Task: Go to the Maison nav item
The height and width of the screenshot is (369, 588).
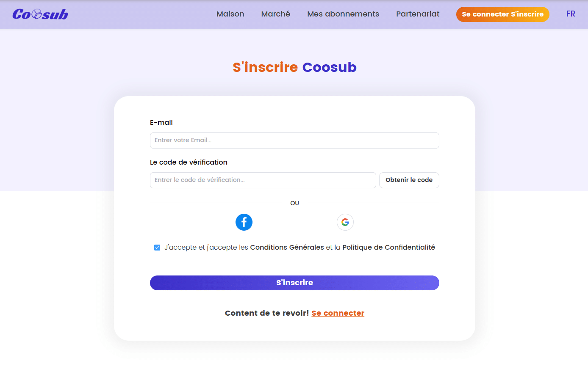Action: click(230, 14)
